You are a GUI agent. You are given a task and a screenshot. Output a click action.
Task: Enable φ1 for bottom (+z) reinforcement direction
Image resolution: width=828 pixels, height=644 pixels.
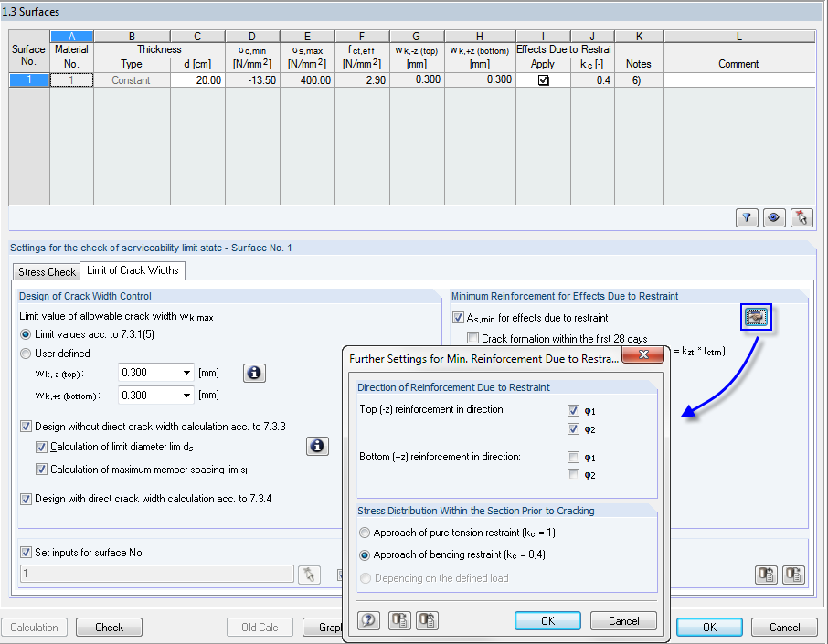[x=573, y=457]
